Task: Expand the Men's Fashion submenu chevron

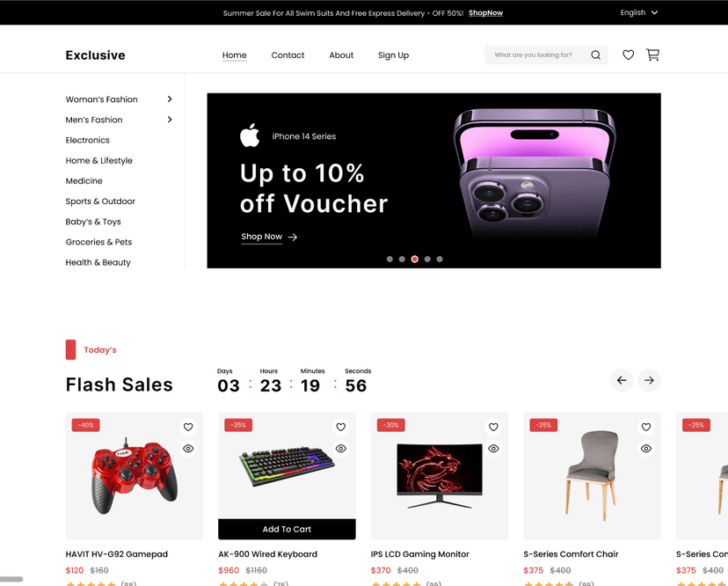Action: tap(170, 120)
